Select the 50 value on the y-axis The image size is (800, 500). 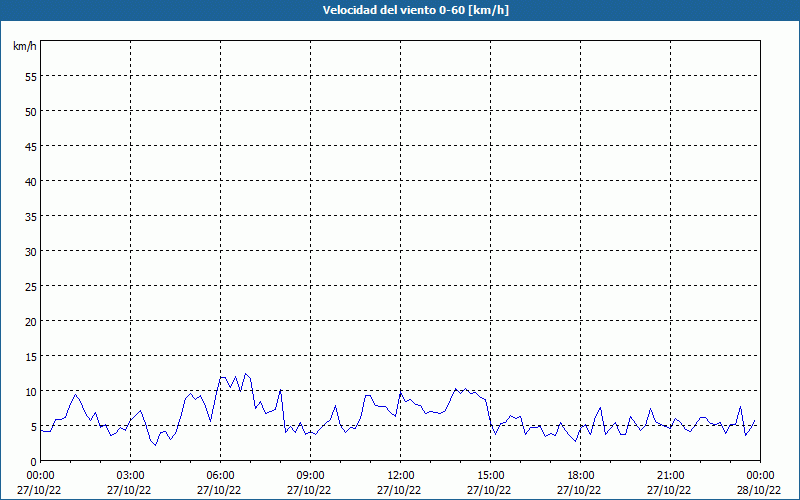pos(31,111)
